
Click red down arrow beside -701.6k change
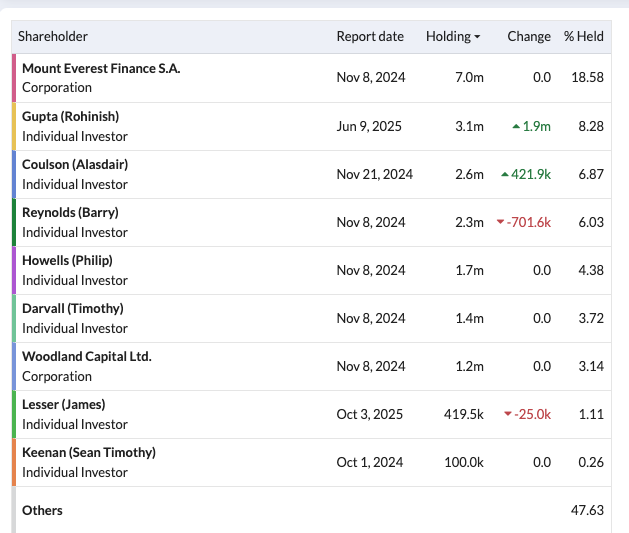click(x=500, y=222)
